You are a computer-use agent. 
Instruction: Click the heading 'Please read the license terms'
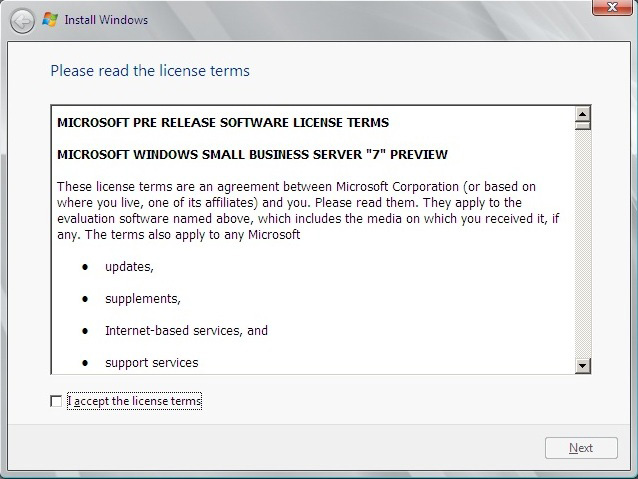point(150,71)
